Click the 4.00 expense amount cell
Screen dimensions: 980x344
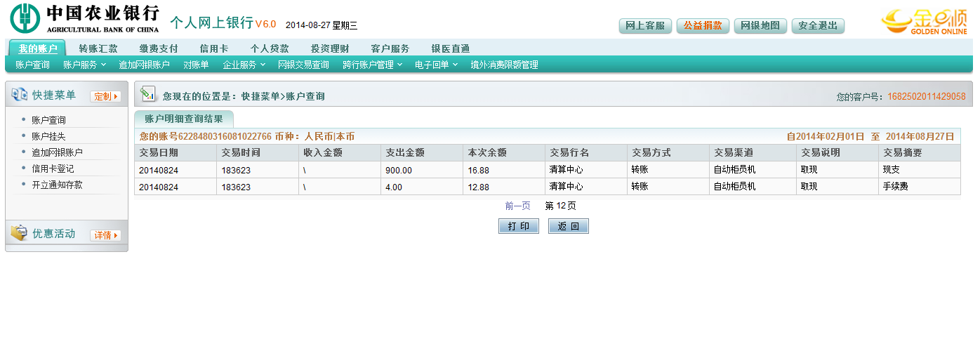click(x=423, y=187)
